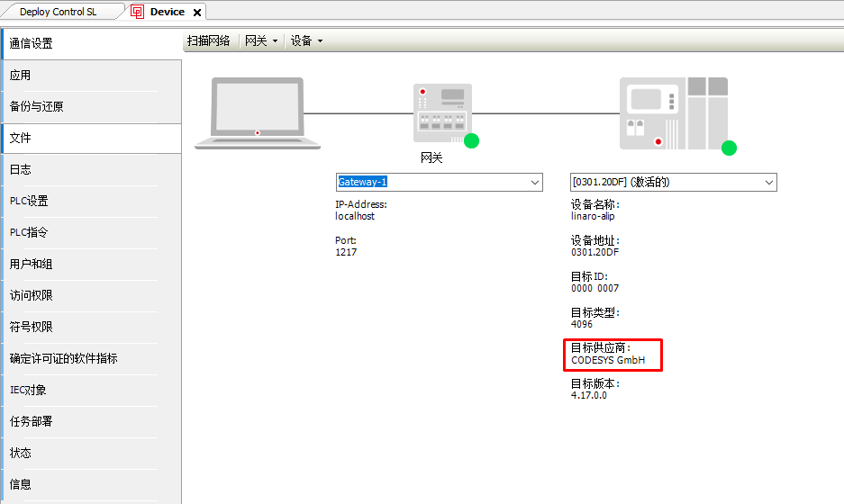The height and width of the screenshot is (504, 844).
Task: Click the gateway green status indicator
Action: click(471, 141)
